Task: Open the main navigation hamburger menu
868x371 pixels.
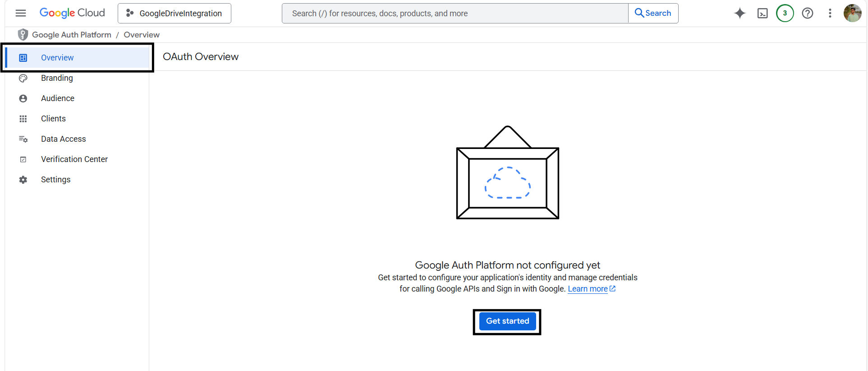Action: pyautogui.click(x=21, y=13)
